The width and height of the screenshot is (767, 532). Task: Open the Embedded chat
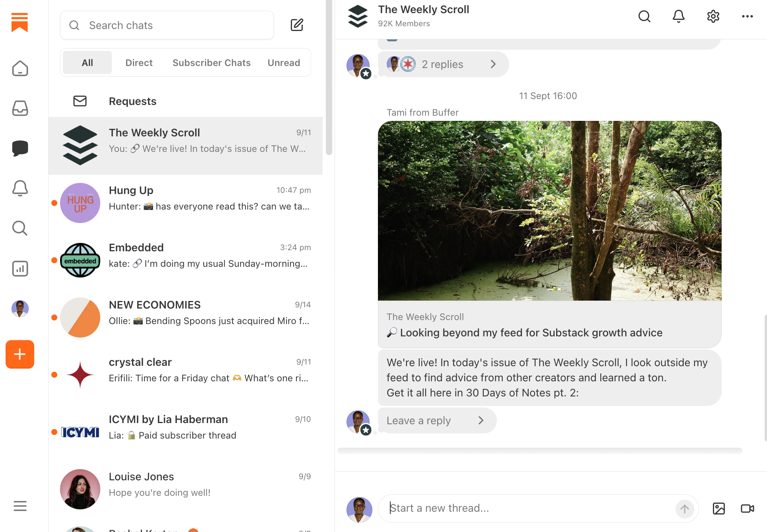185,260
